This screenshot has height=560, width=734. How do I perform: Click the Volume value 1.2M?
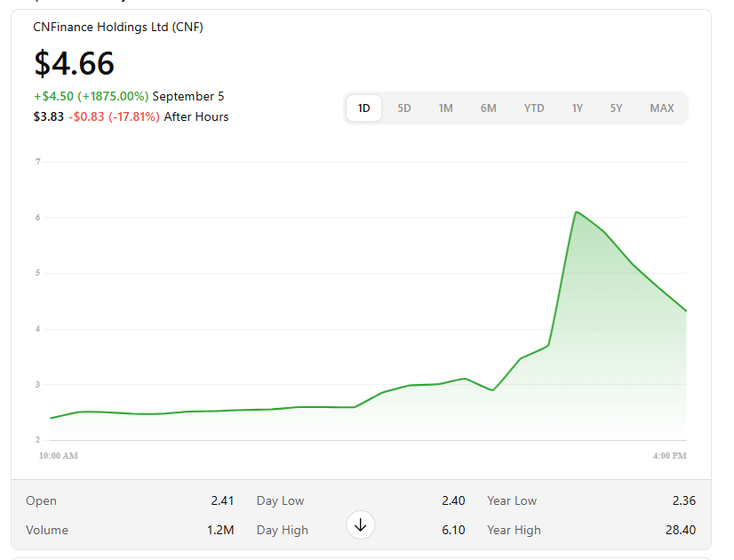pos(220,530)
